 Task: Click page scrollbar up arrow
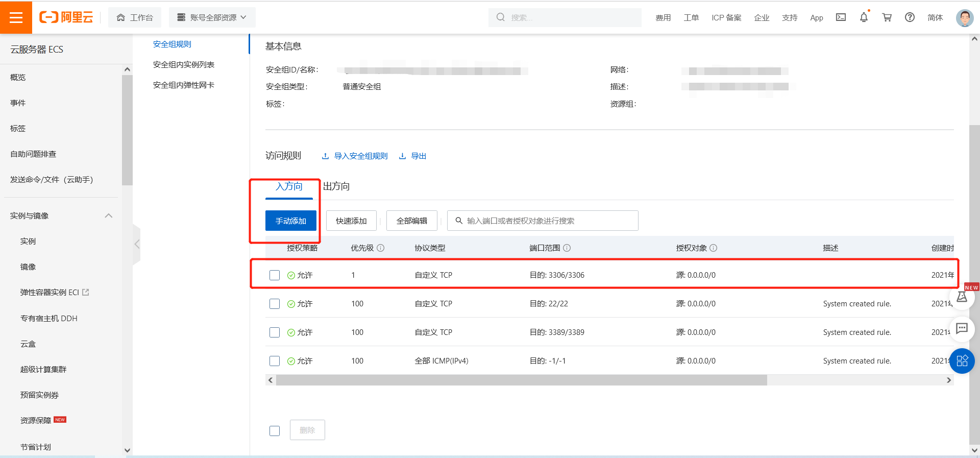[x=974, y=39]
